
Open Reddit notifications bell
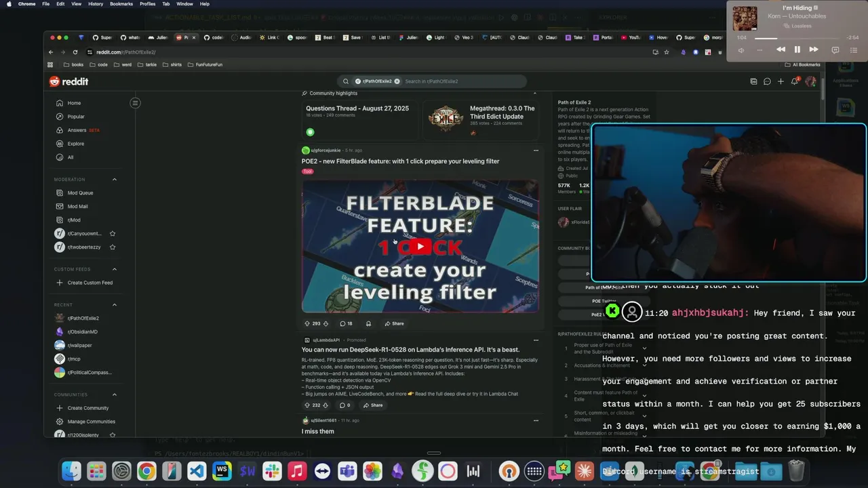[795, 81]
